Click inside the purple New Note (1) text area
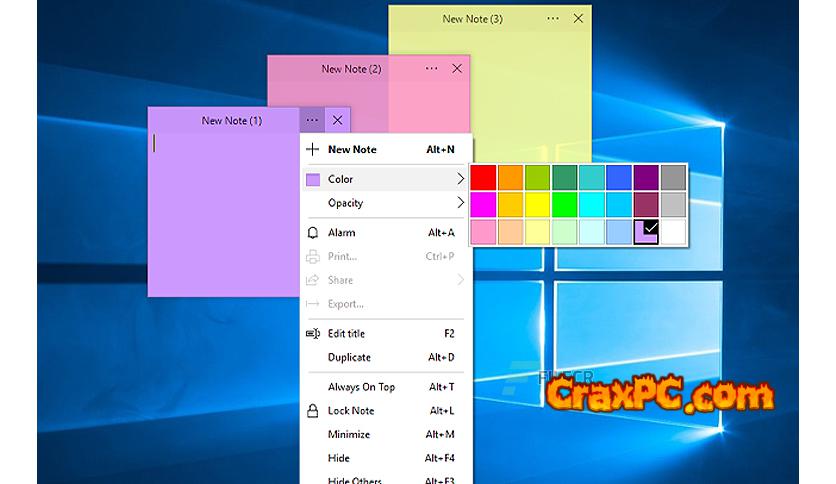 coord(223,214)
